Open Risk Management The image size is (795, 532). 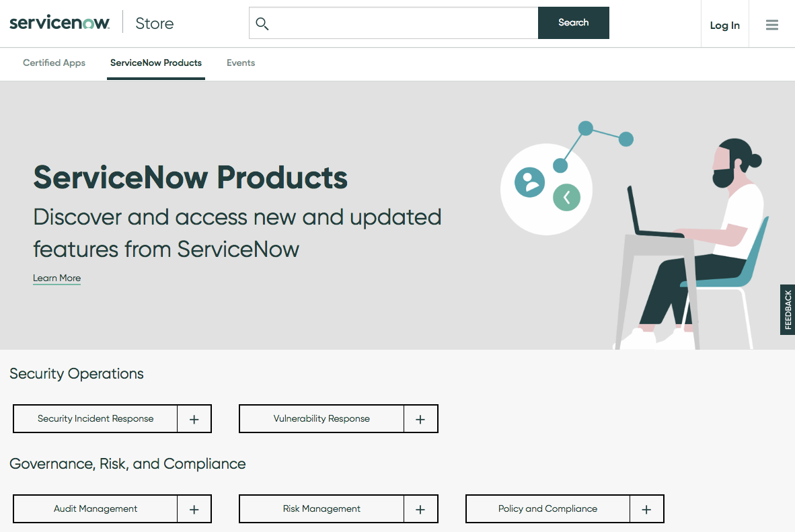[321, 508]
